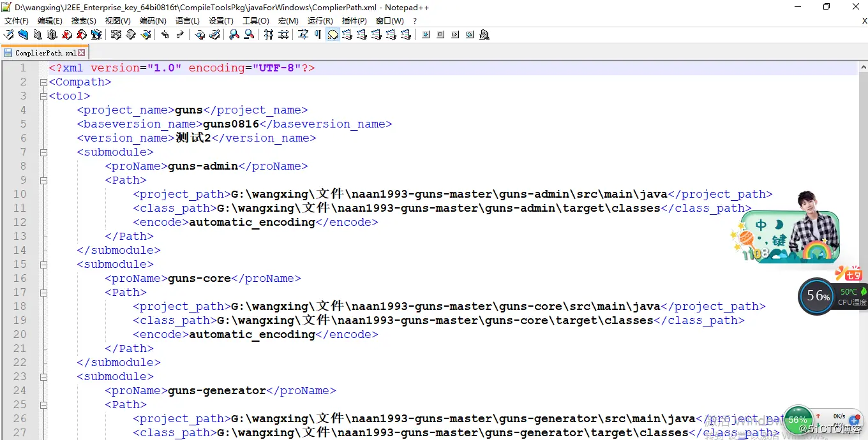Collapse the submodule fold on line 23
This screenshot has width=868, height=440.
point(43,377)
